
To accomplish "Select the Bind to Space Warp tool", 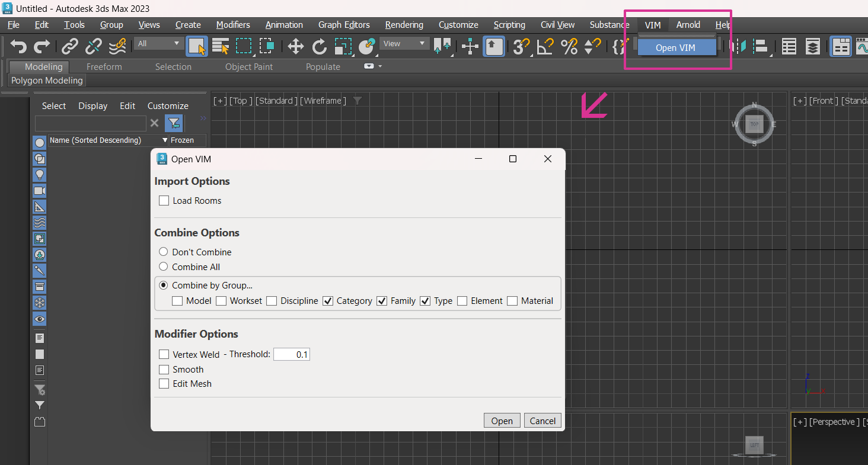I will pyautogui.click(x=117, y=46).
